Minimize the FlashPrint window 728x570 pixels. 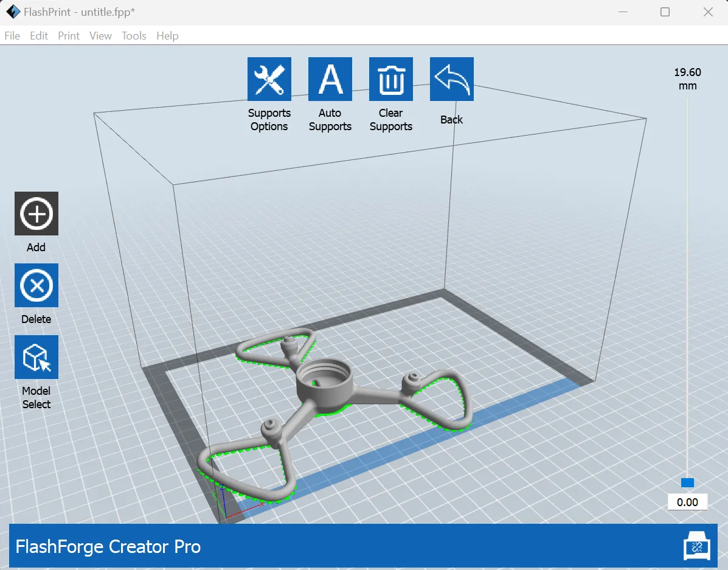pos(623,12)
